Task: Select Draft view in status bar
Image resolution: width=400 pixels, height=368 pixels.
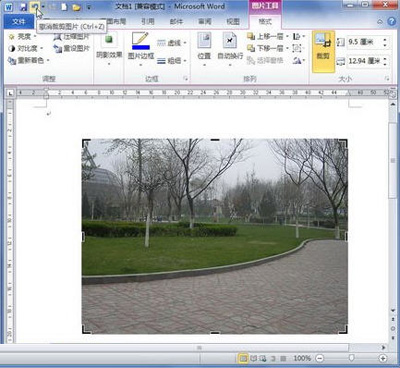Action: click(283, 358)
